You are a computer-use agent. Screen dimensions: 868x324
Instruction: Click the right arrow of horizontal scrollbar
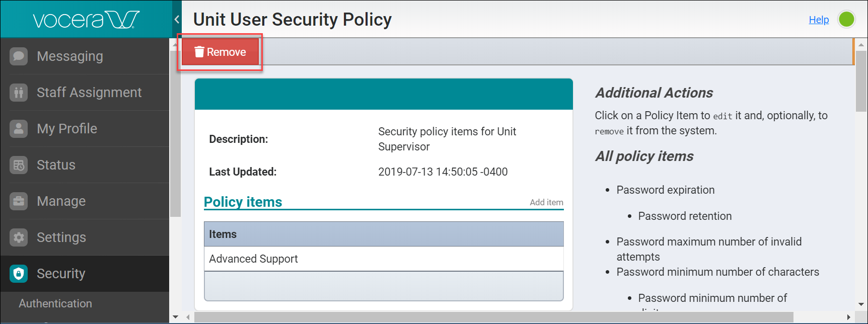coord(849,317)
